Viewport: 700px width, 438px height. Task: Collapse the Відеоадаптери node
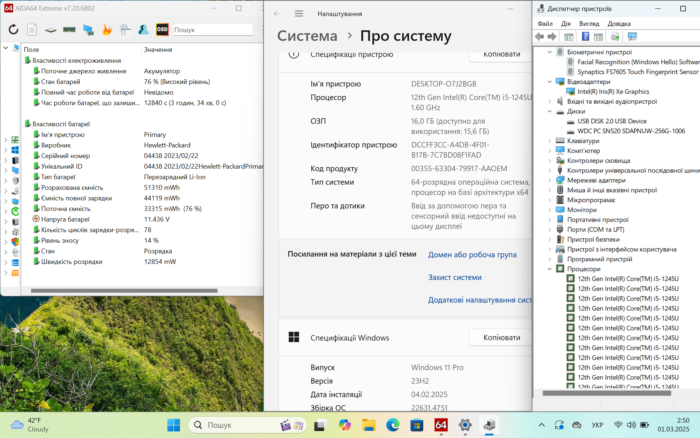[550, 82]
